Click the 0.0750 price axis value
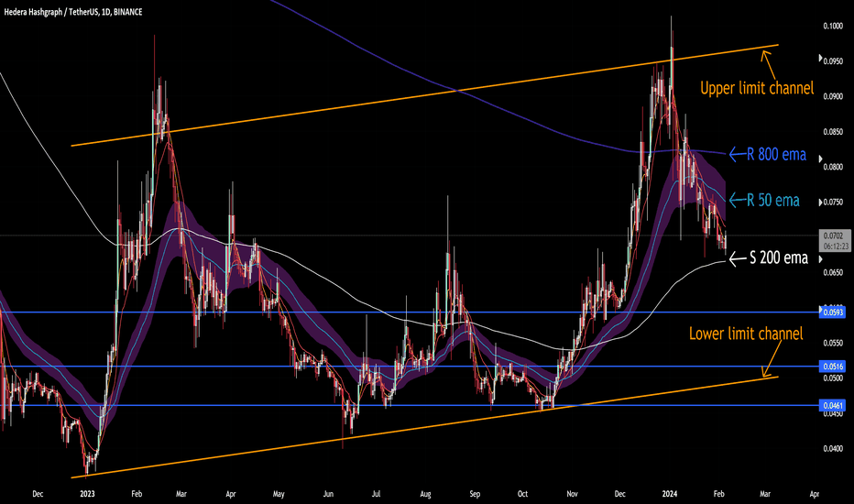Viewport: 854px width, 504px height. tap(833, 203)
